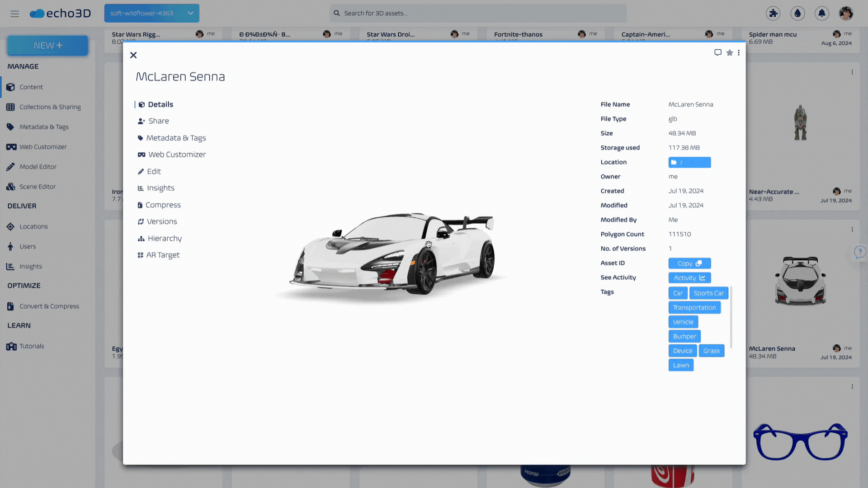Screen dimensions: 868x488
Task: Open the comments icon in the dialog
Action: coord(717,53)
